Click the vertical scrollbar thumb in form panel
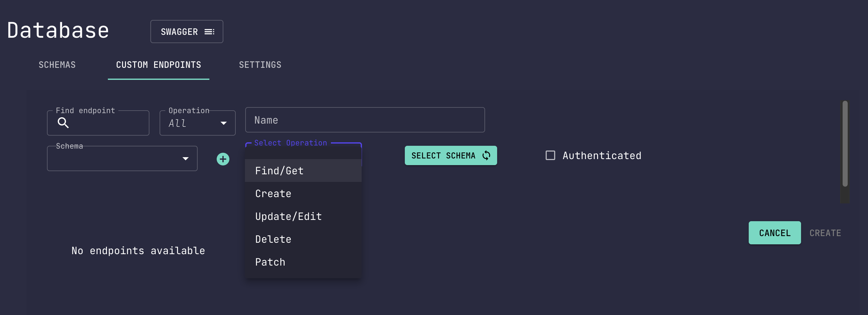The height and width of the screenshot is (315, 868). click(845, 144)
